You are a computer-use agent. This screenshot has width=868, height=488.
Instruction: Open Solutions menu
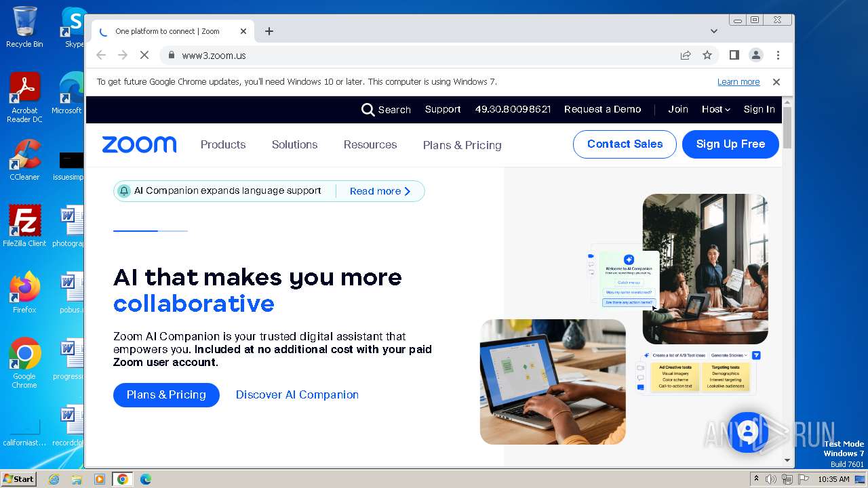[294, 144]
